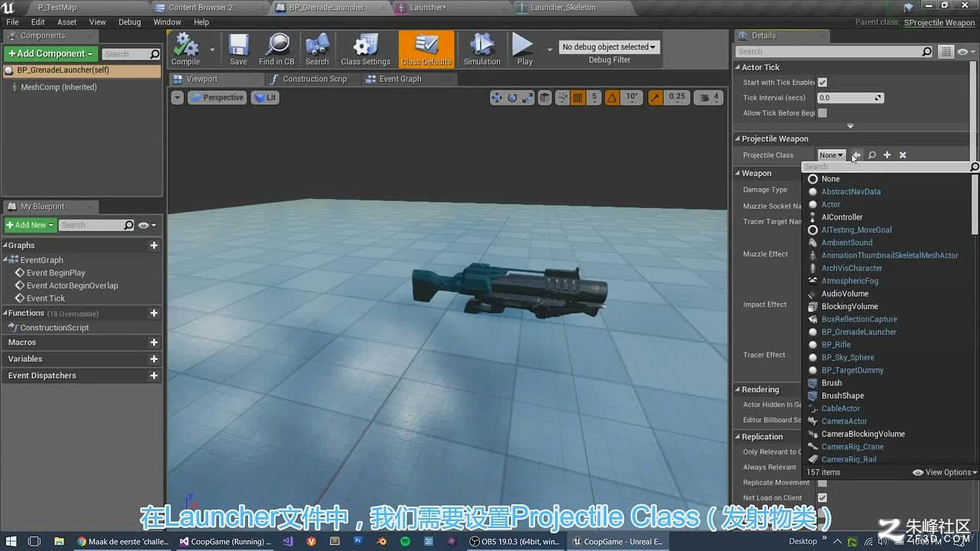
Task: Select None in the class picker list
Action: click(x=830, y=179)
